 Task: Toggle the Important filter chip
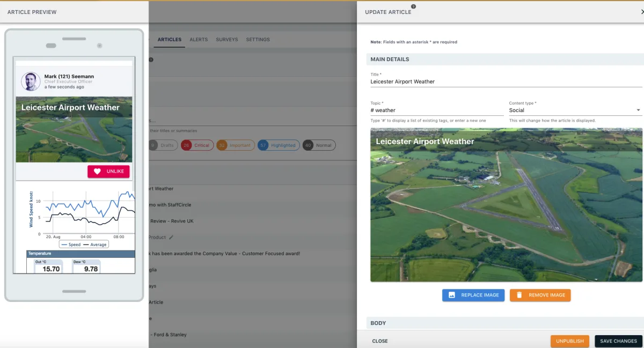(236, 145)
